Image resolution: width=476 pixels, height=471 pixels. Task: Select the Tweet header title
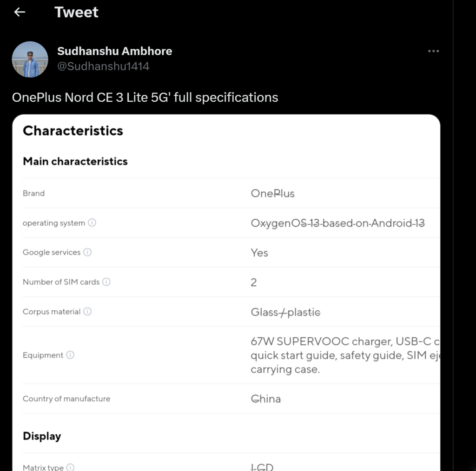76,12
